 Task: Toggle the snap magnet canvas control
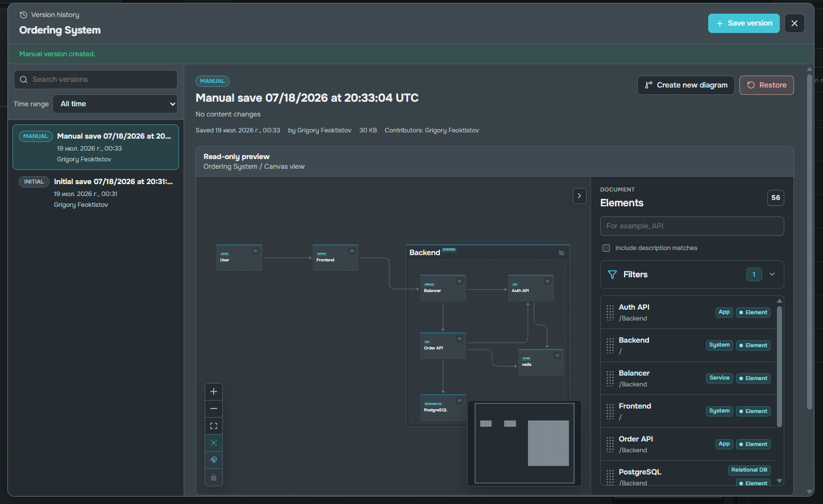tap(214, 460)
